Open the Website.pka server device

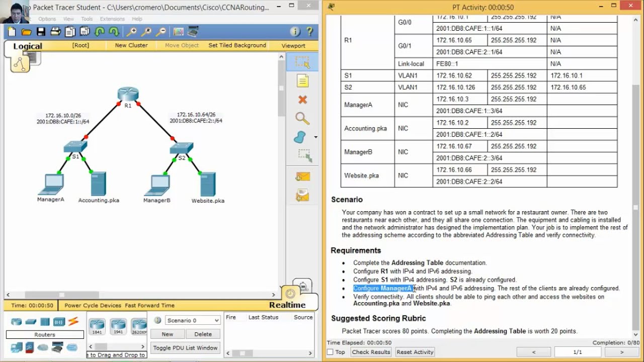click(x=208, y=185)
